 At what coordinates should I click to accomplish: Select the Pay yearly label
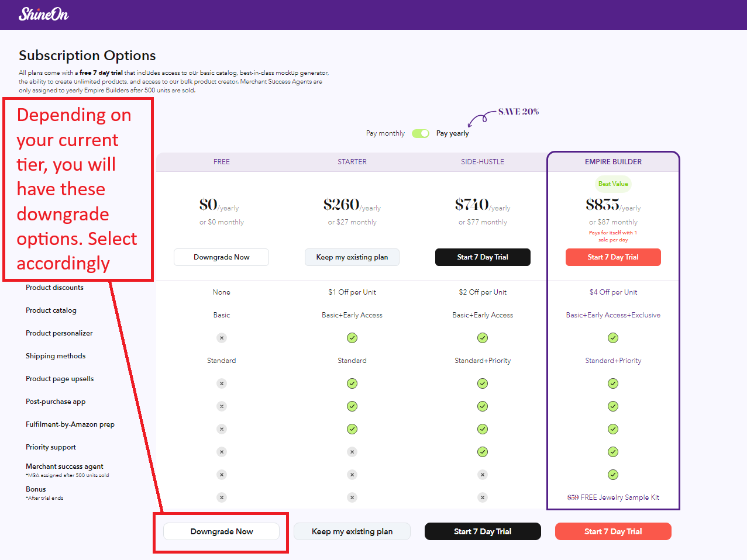pos(452,133)
